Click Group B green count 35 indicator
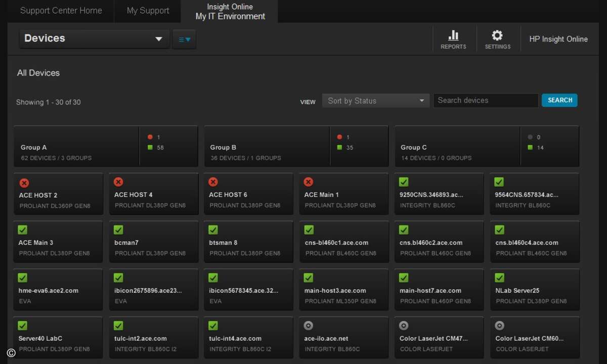The image size is (607, 364). pos(345,148)
